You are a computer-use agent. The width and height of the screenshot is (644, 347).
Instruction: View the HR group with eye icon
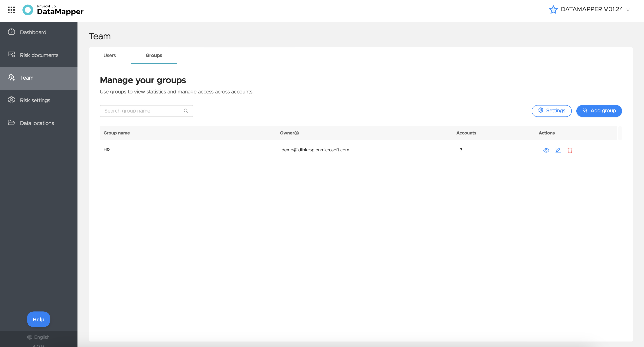(546, 150)
